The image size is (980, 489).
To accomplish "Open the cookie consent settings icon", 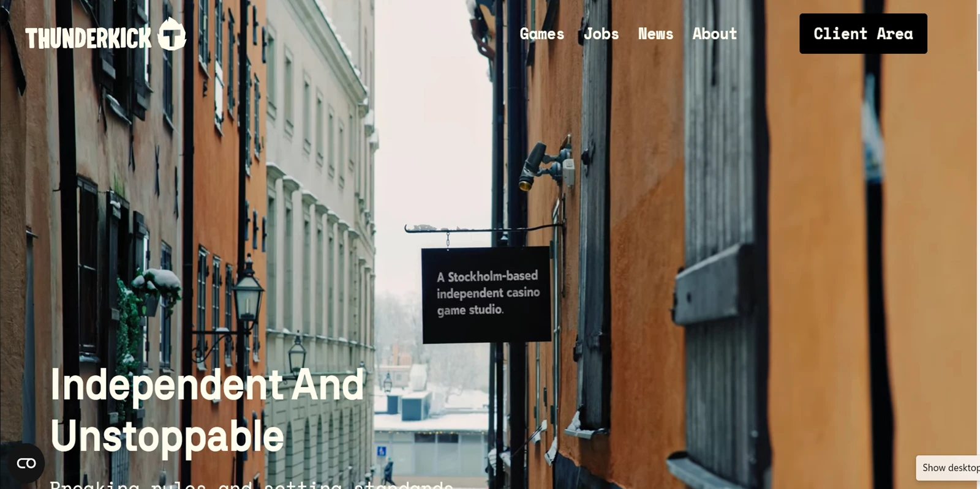I will 26,463.
